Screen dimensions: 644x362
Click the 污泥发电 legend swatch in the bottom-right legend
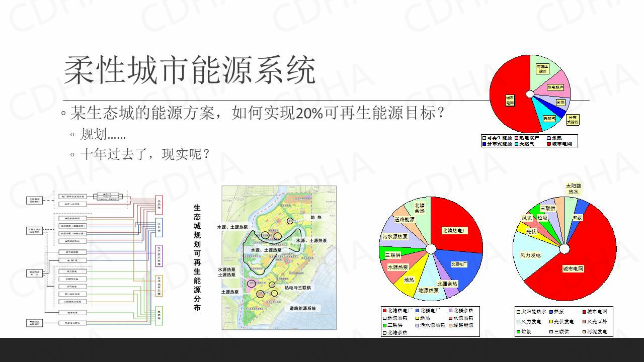click(x=584, y=332)
